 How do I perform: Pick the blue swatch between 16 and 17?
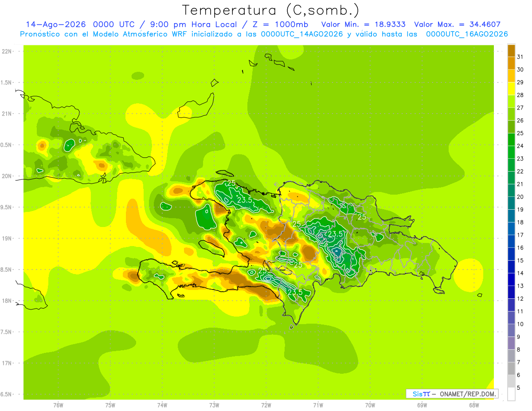coord(511,241)
